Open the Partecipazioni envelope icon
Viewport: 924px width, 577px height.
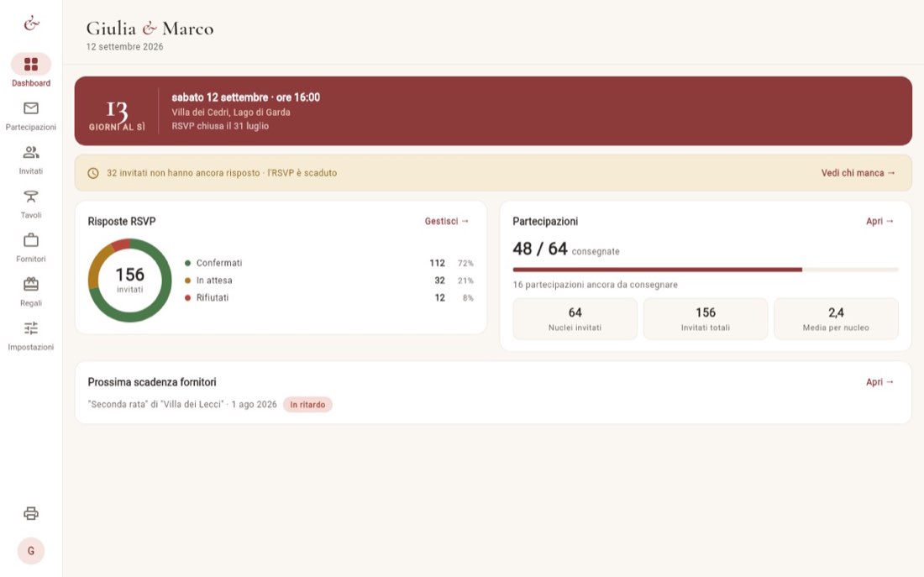[31, 108]
